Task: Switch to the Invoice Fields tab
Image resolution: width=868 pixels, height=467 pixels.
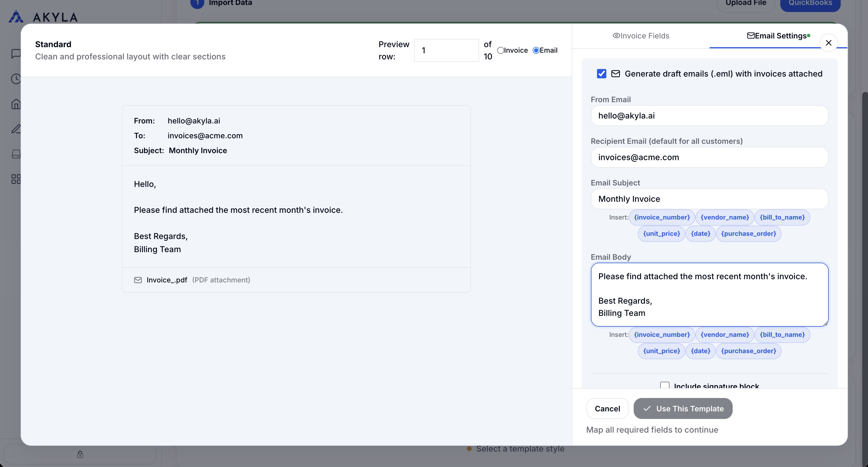Action: (x=641, y=36)
